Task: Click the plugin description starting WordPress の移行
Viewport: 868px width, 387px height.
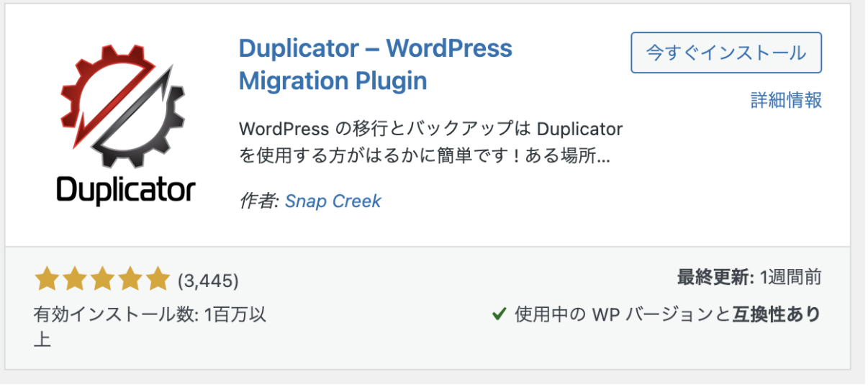Action: pyautogui.click(x=430, y=142)
